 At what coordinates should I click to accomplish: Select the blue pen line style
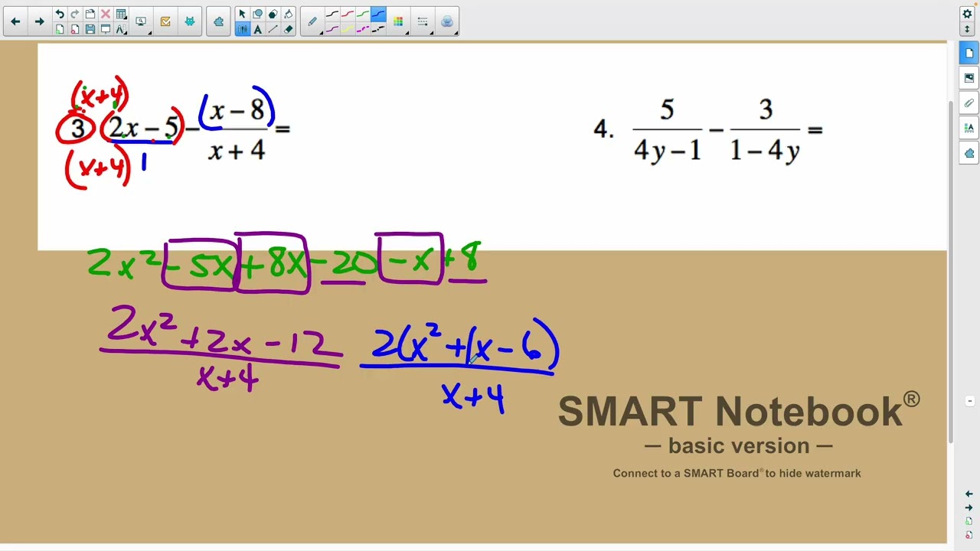pyautogui.click(x=378, y=14)
